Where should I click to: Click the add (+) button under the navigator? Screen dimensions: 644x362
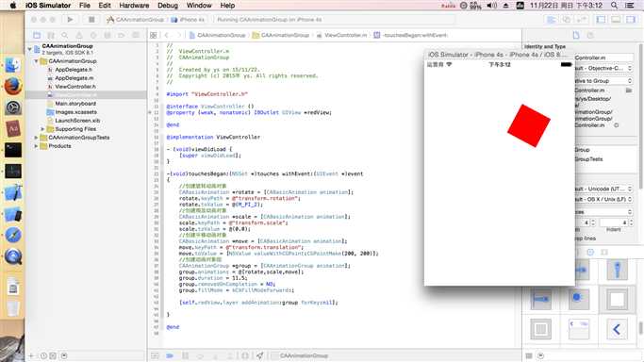32,355
